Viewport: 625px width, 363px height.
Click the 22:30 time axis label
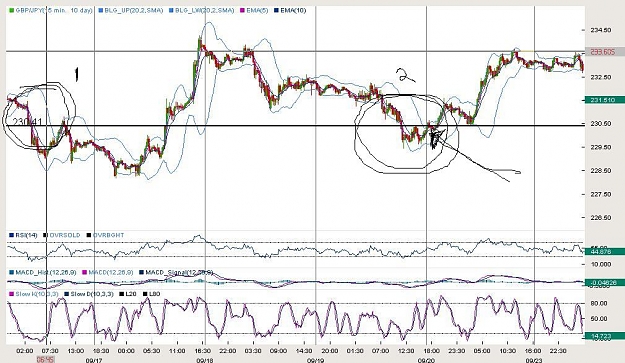[558, 351]
